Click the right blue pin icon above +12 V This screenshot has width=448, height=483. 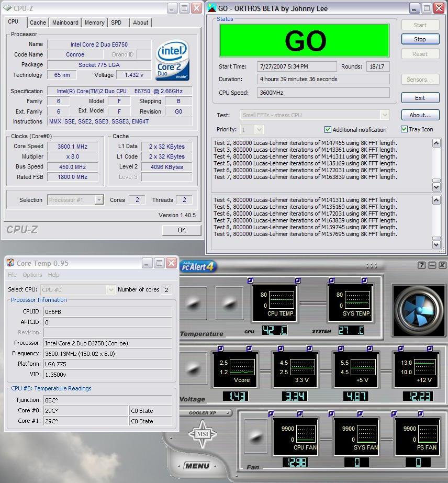[x=430, y=349]
